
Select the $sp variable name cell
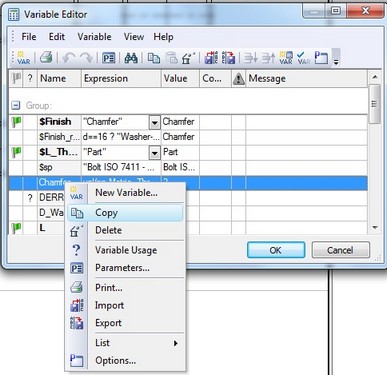point(59,167)
